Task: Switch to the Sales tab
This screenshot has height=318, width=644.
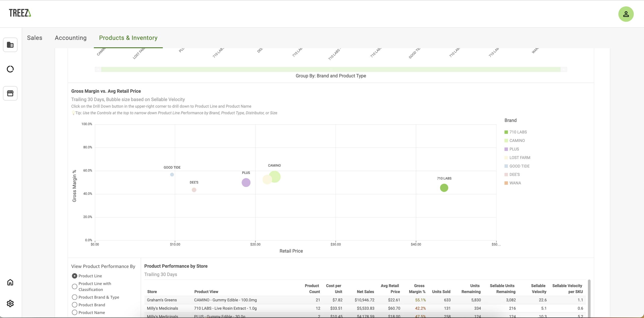Action: click(x=35, y=38)
